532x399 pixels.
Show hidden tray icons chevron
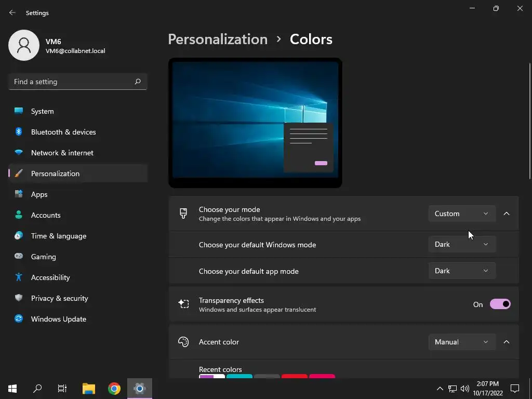tap(440, 389)
